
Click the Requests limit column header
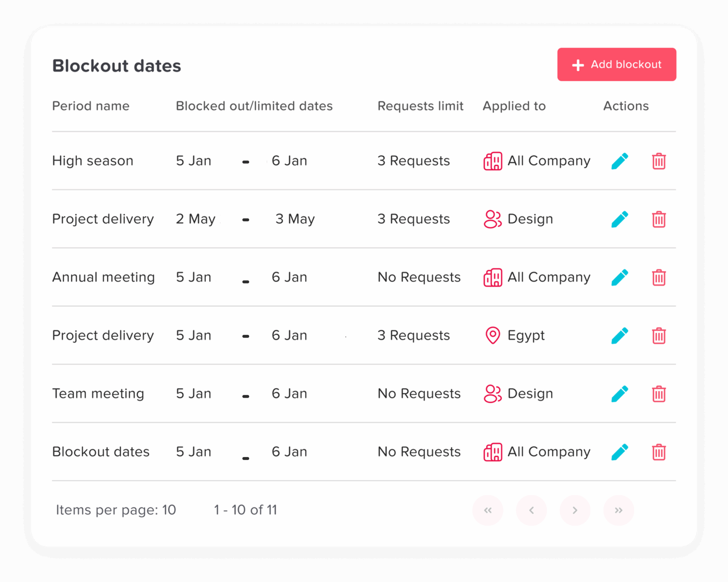pyautogui.click(x=420, y=106)
